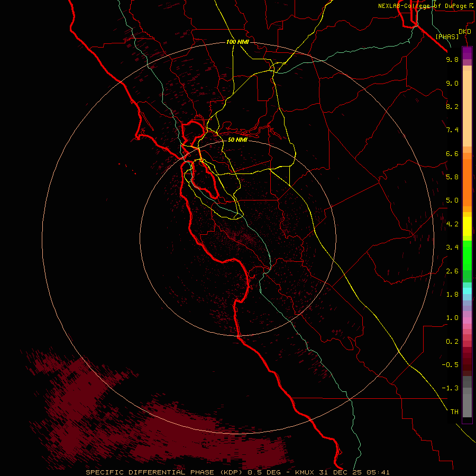
Task: Select the 1.0 scale value
Action: pyautogui.click(x=452, y=318)
